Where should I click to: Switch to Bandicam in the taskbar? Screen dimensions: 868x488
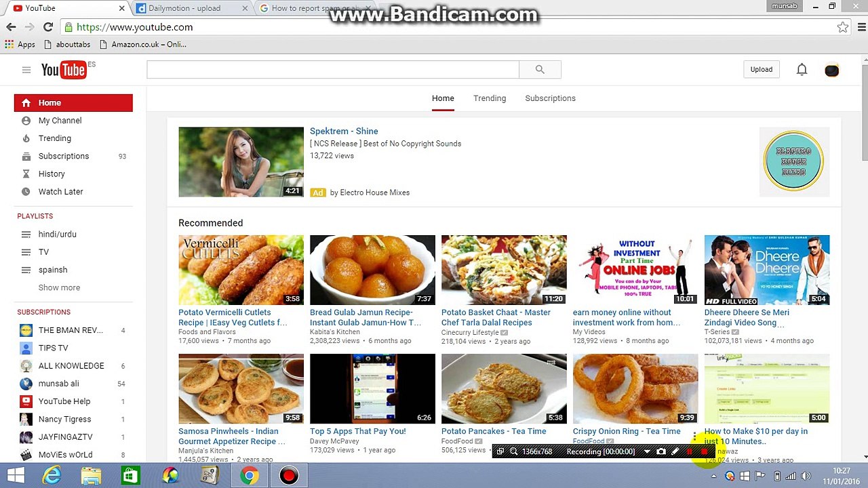(289, 476)
